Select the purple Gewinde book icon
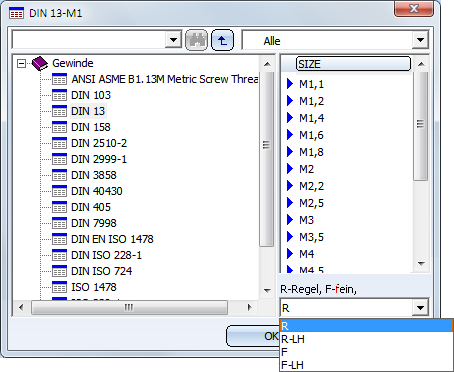This screenshot has width=454, height=372. click(40, 63)
